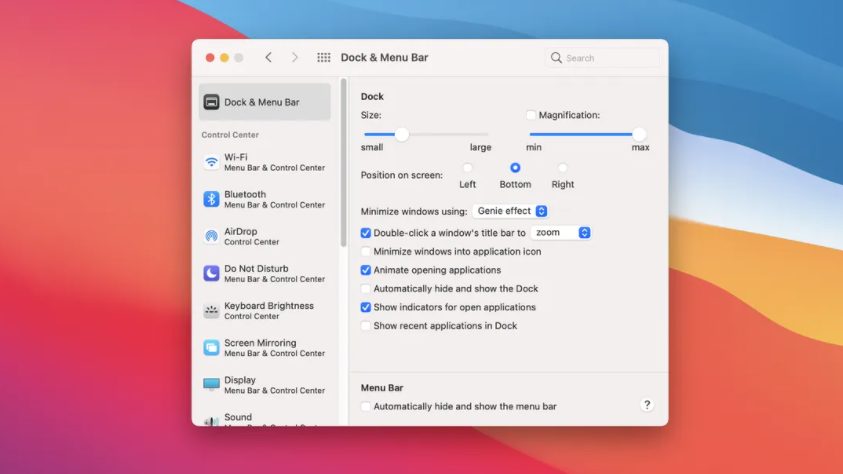Click the magnifying glass search icon

click(x=556, y=58)
